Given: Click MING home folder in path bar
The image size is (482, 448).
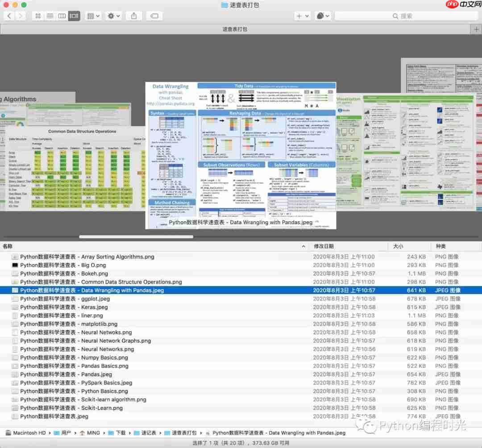Looking at the screenshot, I should click(90, 433).
